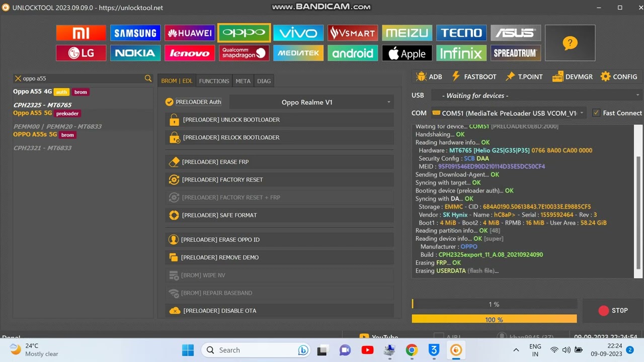Image resolution: width=644 pixels, height=362 pixels.
Task: Click [PRELOADER] UNLOCK BOOTLOADER
Action: pyautogui.click(x=279, y=120)
